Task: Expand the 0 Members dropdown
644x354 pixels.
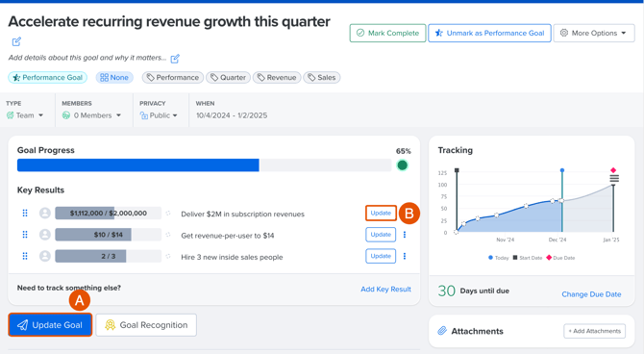Action: [91, 115]
